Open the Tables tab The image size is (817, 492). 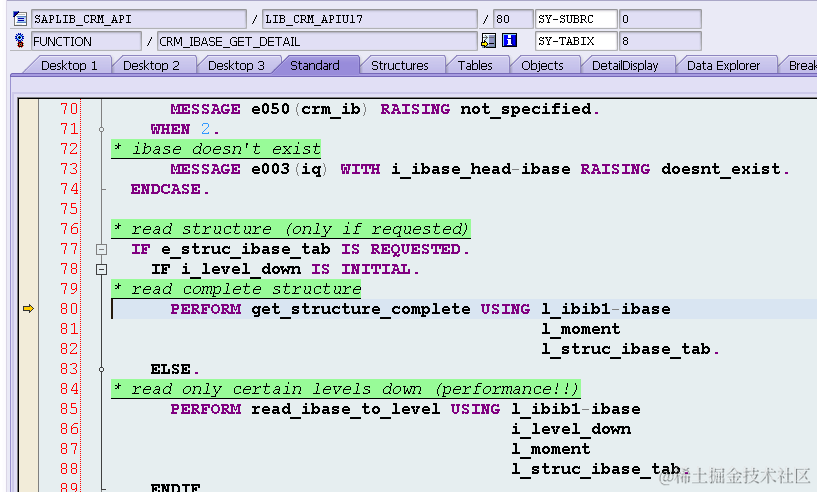[x=475, y=65]
